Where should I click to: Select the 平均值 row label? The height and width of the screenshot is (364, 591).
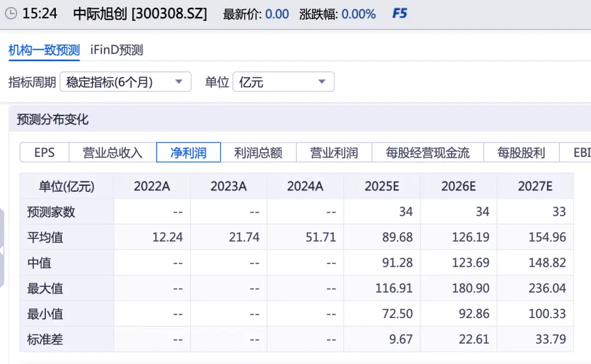[x=44, y=237]
